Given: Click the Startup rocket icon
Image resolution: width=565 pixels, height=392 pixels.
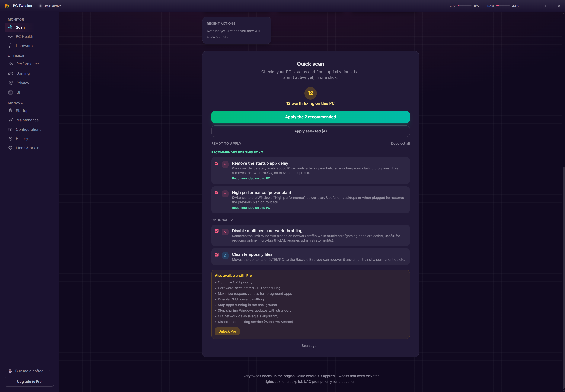Looking at the screenshot, I should coord(10,111).
